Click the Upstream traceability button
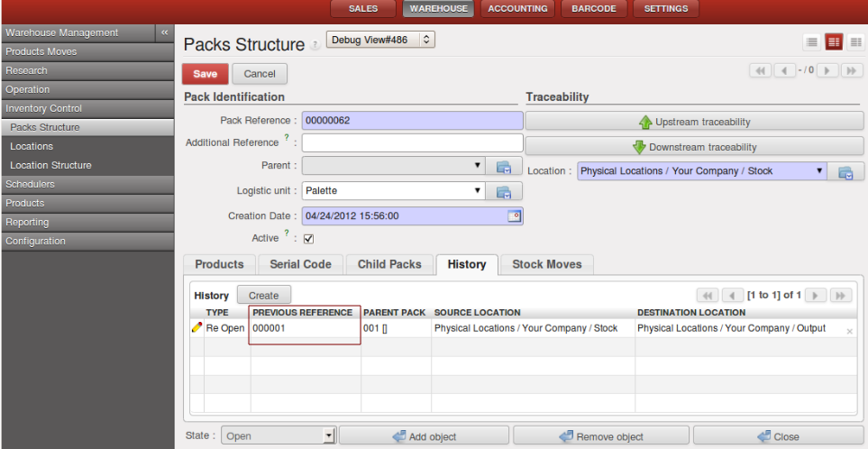Image resolution: width=868 pixels, height=449 pixels. click(x=694, y=122)
